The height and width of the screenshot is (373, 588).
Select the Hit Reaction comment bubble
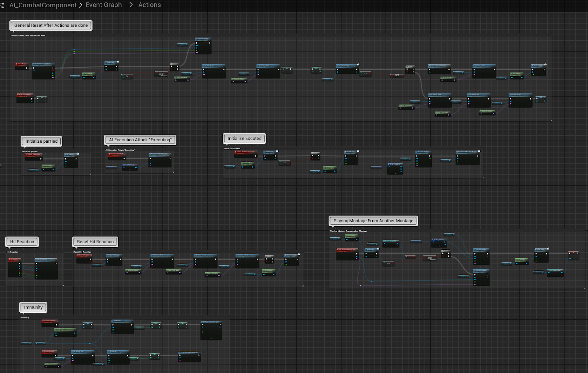(x=22, y=242)
